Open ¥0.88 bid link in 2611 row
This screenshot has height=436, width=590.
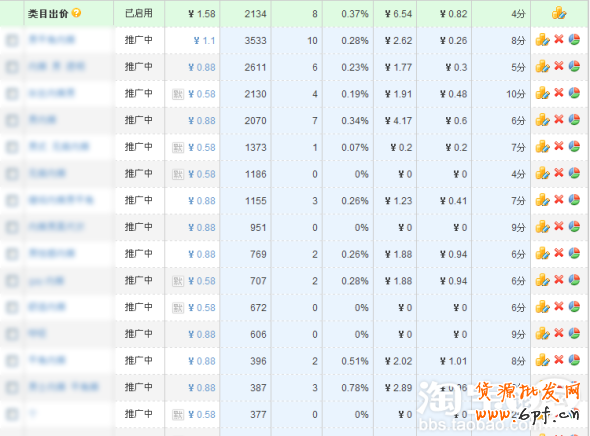click(x=202, y=67)
